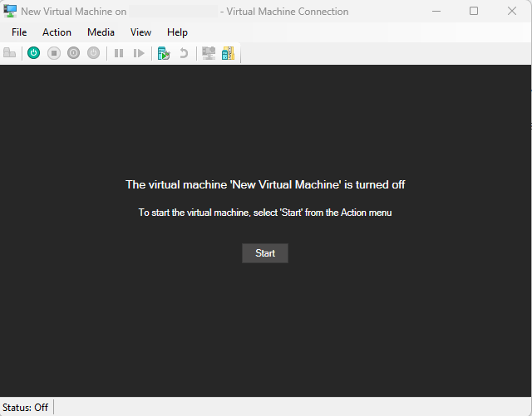532x416 pixels.
Task: Toggle the Enhanced Session toolbar icon
Action: 209,53
